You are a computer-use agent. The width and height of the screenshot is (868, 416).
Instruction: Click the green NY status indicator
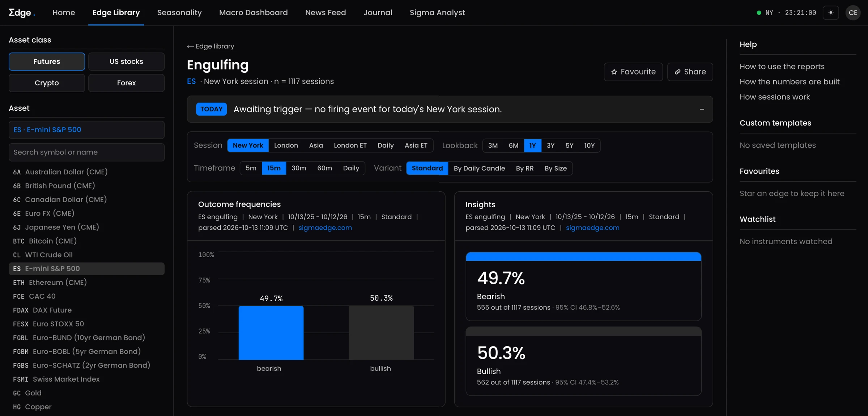click(759, 13)
